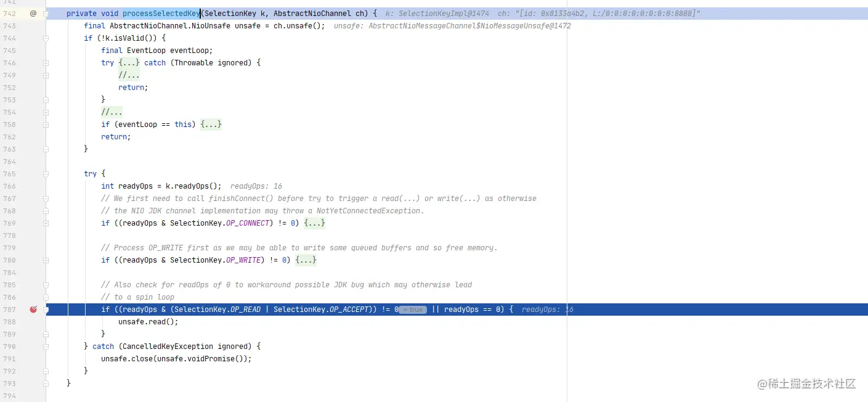Click the processSelectedKey method name
868x402 pixels.
click(161, 14)
